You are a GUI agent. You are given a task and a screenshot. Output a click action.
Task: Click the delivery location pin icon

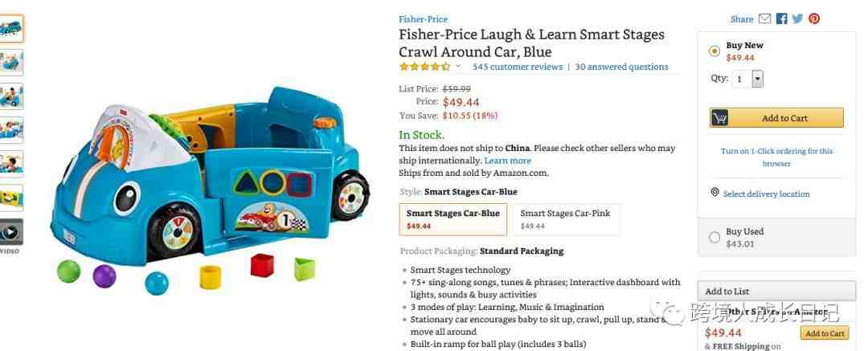714,192
